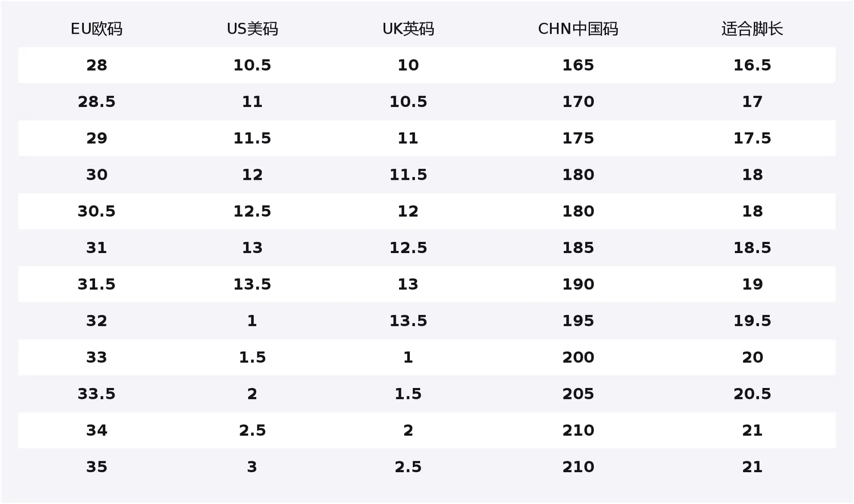Select EU size 31.5 cell

pos(96,284)
